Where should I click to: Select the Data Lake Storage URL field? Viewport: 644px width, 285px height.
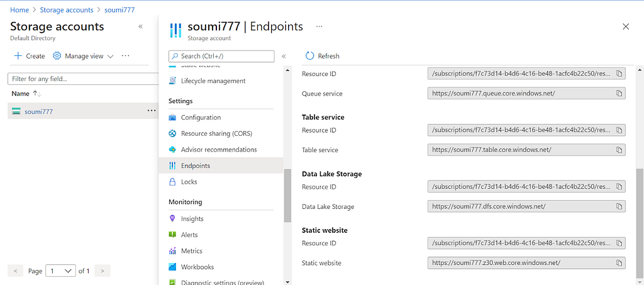pyautogui.click(x=526, y=206)
